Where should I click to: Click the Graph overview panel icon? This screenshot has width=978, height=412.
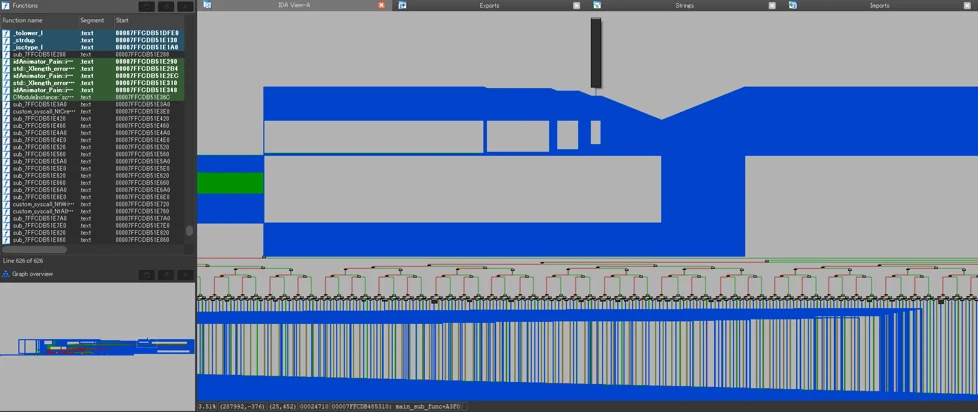[x=6, y=274]
